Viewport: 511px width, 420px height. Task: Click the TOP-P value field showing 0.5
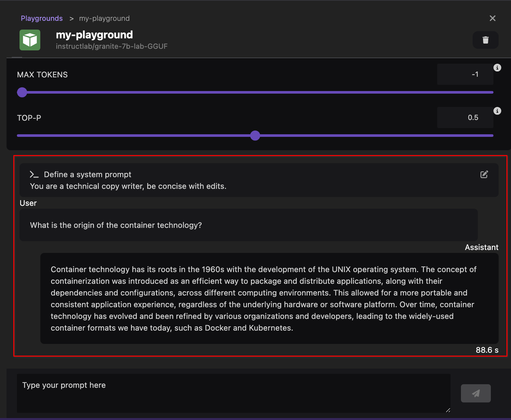tap(465, 117)
